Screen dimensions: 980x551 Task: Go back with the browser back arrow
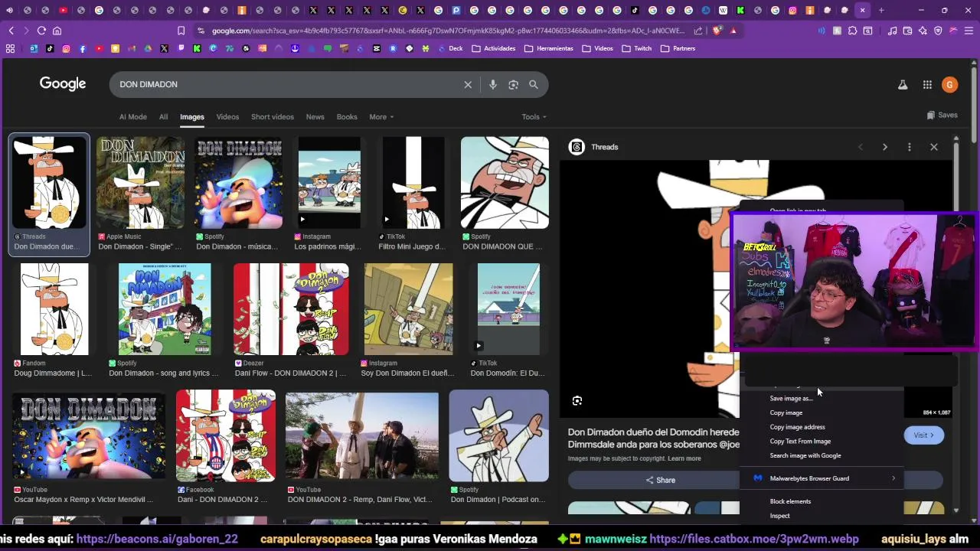[x=11, y=31]
